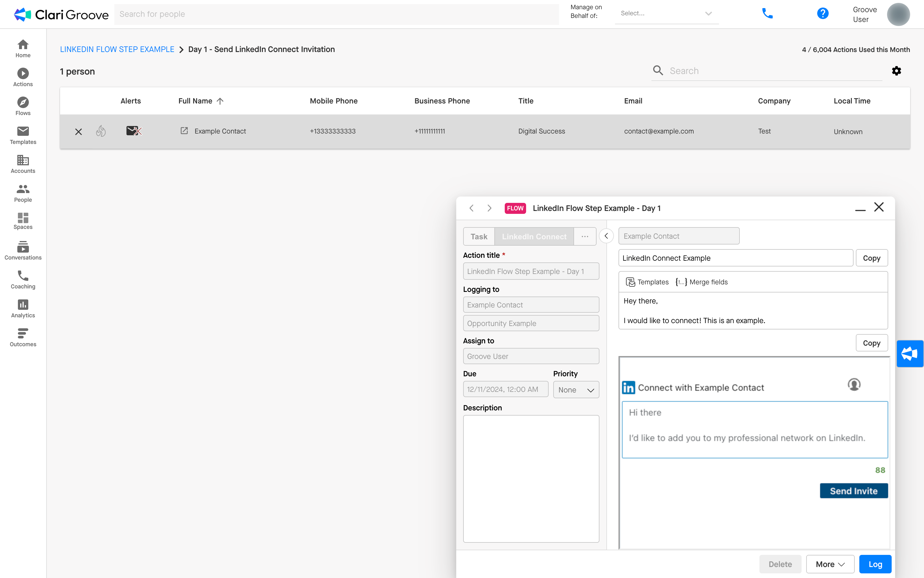The image size is (924, 578).
Task: Open the floating Clari Groove side widget
Action: [910, 354]
